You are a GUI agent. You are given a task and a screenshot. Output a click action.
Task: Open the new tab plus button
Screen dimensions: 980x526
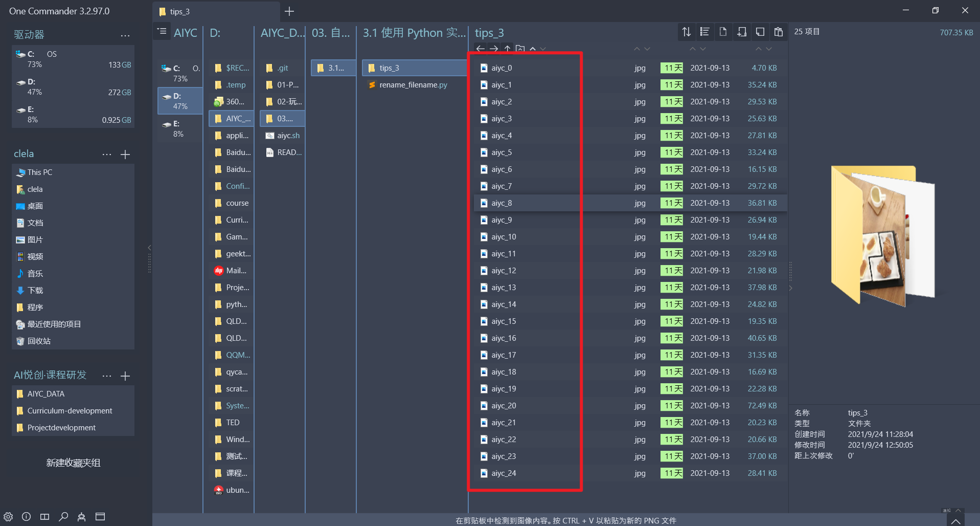click(289, 11)
